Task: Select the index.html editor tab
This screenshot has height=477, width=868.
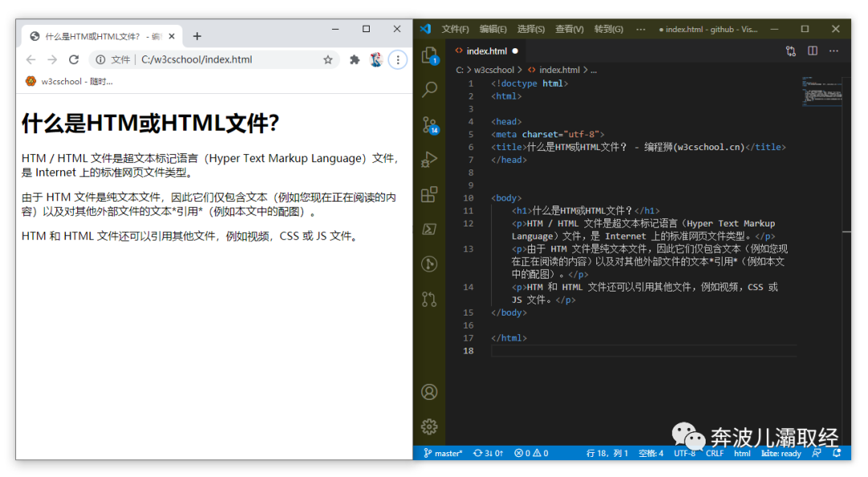Action: pyautogui.click(x=485, y=51)
